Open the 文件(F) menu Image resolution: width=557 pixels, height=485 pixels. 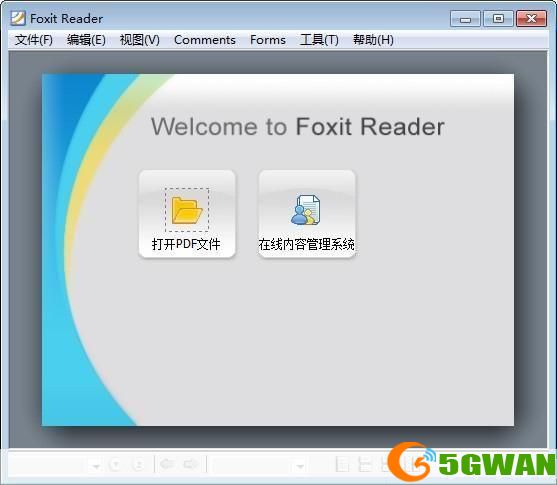(34, 40)
